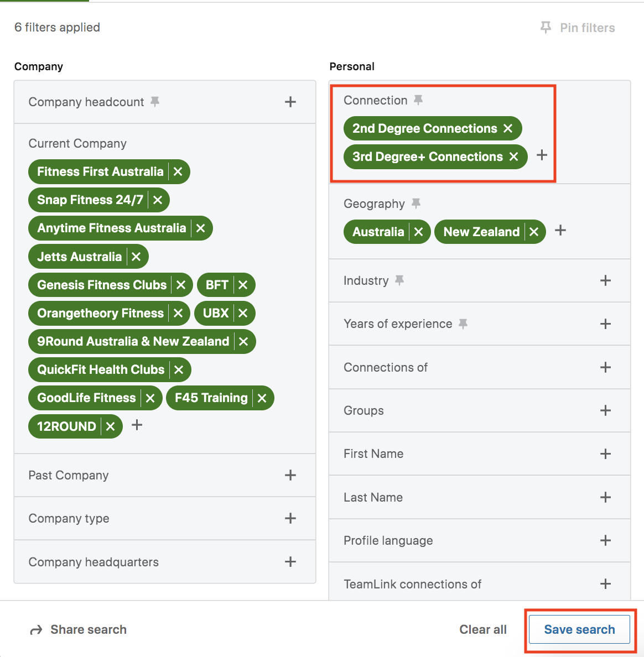
Task: Remove the Fitness First Australia company filter
Action: 178,172
